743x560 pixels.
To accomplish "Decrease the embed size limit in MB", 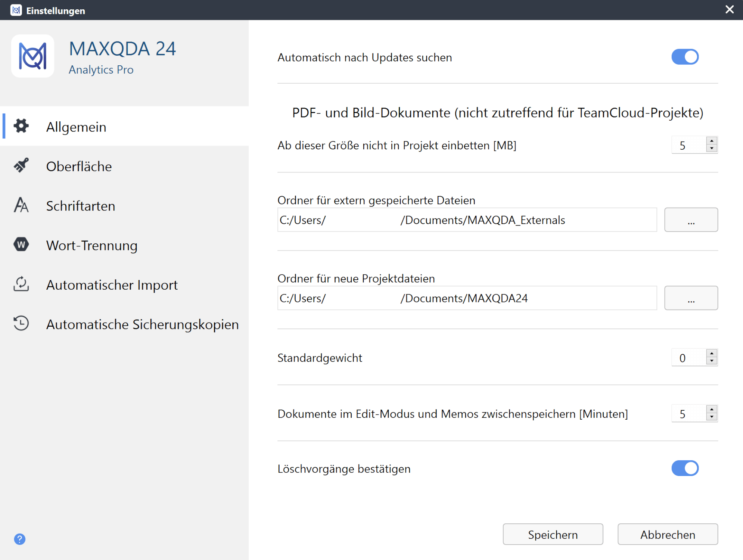I will point(712,149).
